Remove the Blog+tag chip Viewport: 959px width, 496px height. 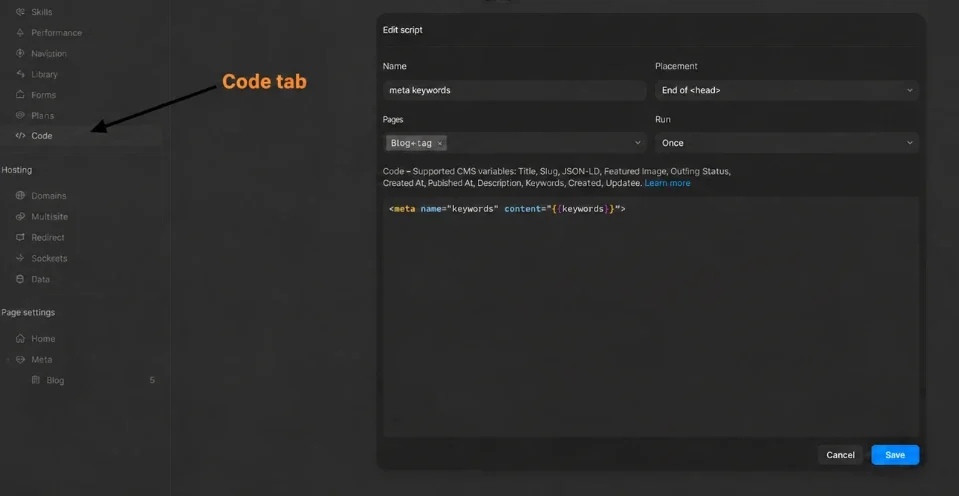440,143
